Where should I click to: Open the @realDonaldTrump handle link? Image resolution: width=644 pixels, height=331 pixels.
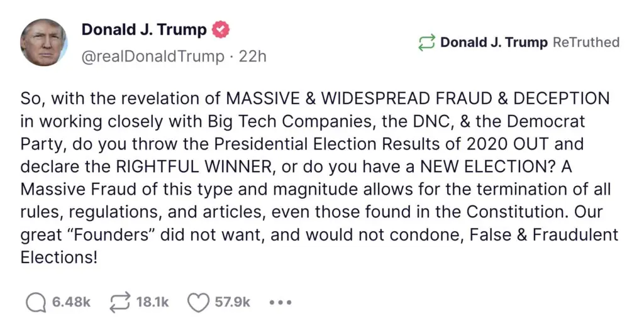click(153, 57)
